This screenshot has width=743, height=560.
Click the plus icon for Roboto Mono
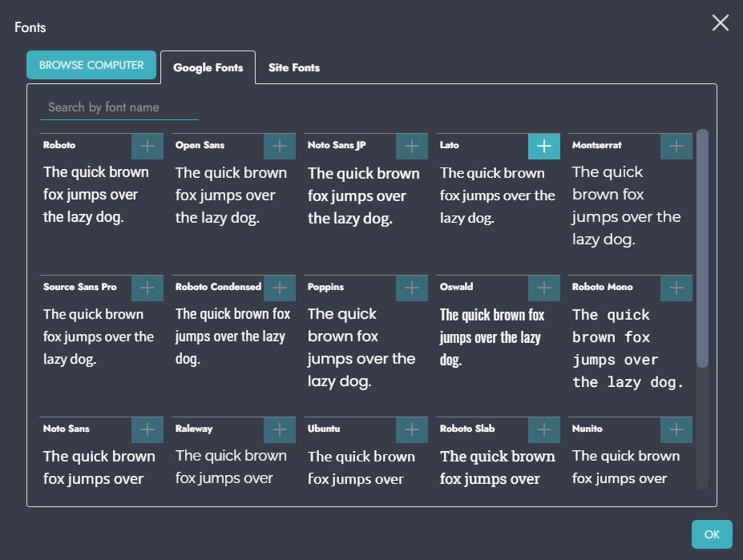(676, 288)
